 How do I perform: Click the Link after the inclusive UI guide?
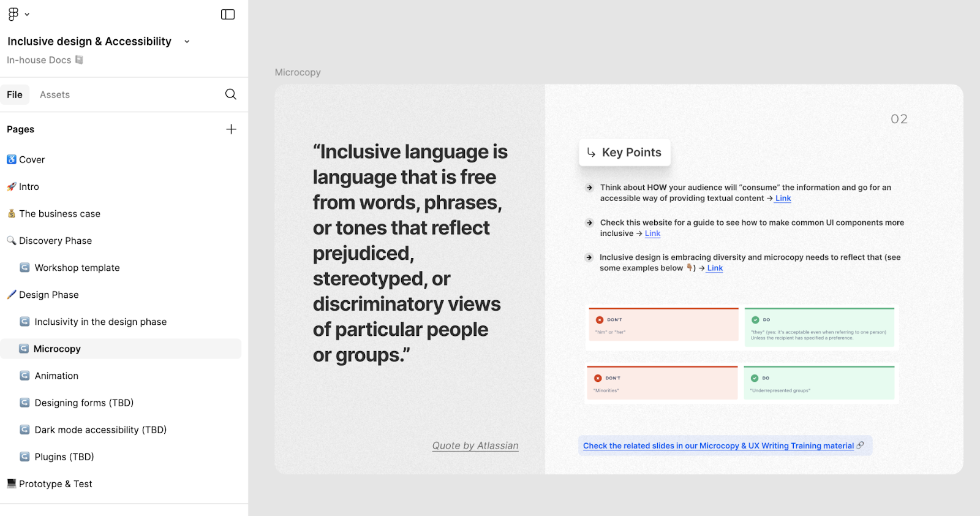point(652,233)
